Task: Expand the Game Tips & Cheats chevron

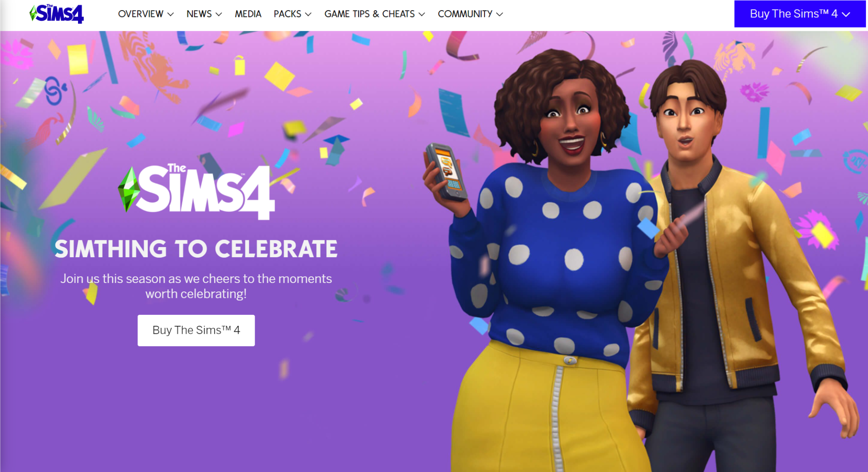Action: [422, 14]
